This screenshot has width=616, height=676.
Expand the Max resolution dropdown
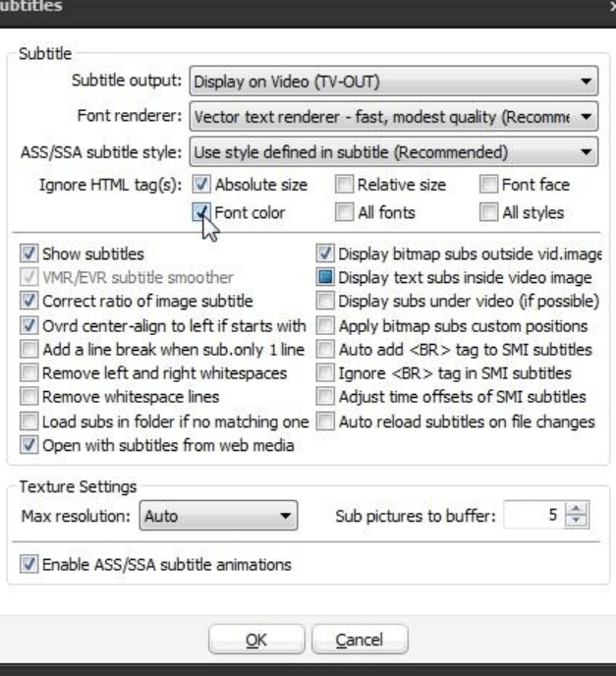(x=218, y=515)
